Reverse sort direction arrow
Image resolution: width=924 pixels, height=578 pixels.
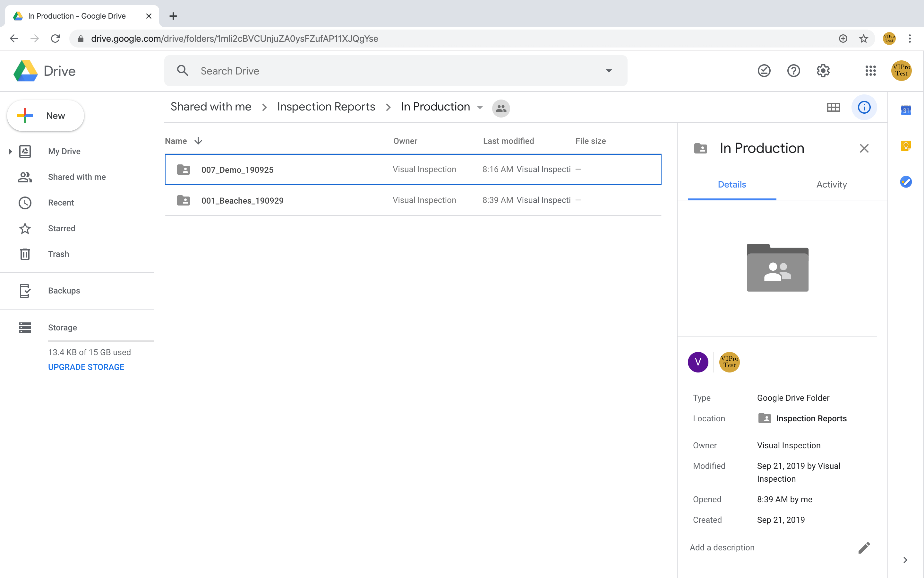[198, 141]
